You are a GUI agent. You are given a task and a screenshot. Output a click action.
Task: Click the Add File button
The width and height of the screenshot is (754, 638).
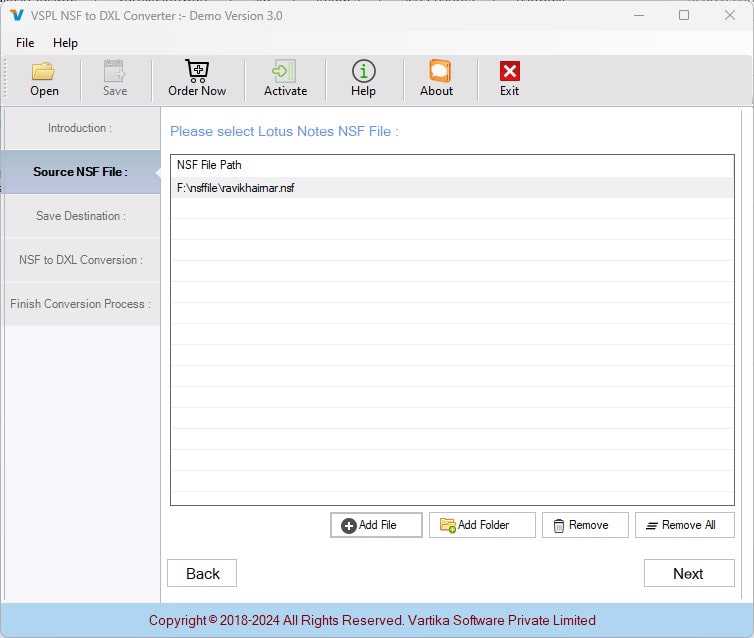click(x=377, y=525)
